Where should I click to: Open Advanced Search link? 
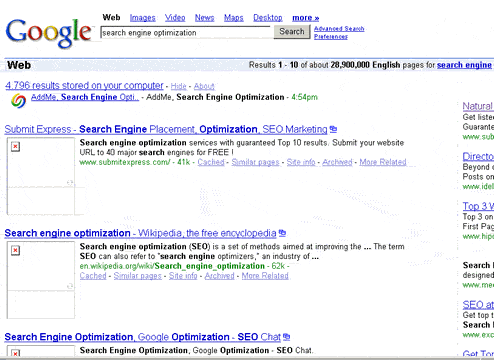(339, 29)
